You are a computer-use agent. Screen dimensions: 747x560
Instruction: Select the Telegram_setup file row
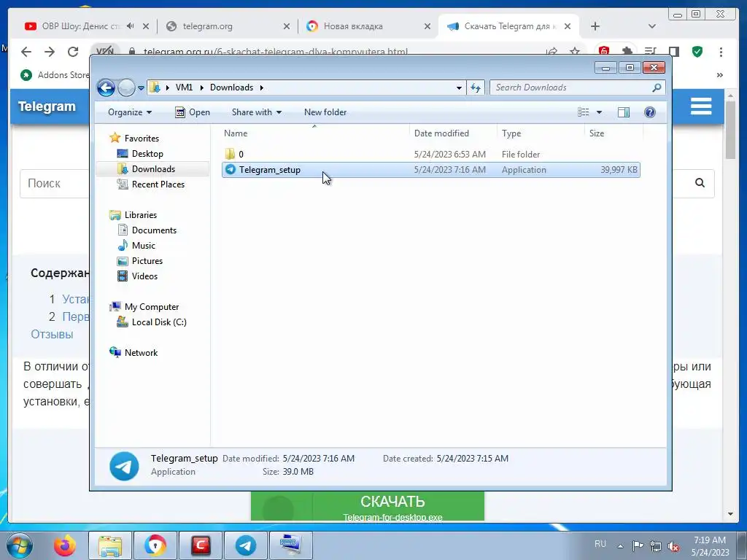(430, 169)
